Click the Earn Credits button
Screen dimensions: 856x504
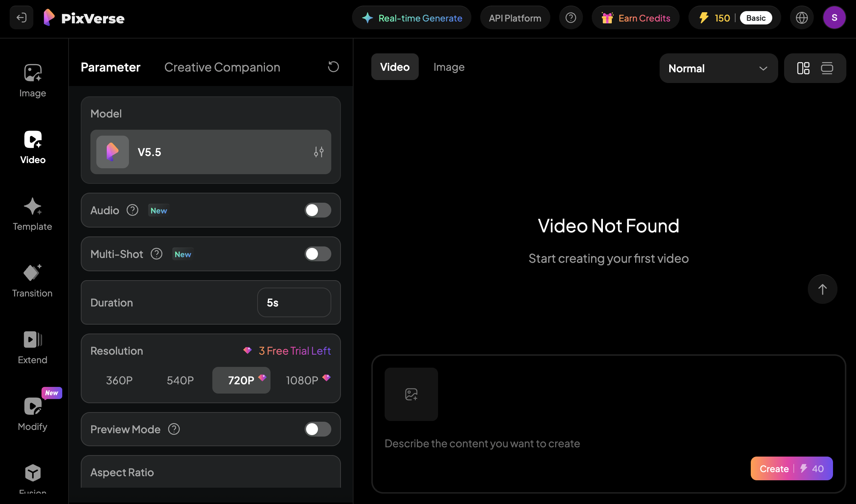coord(636,18)
